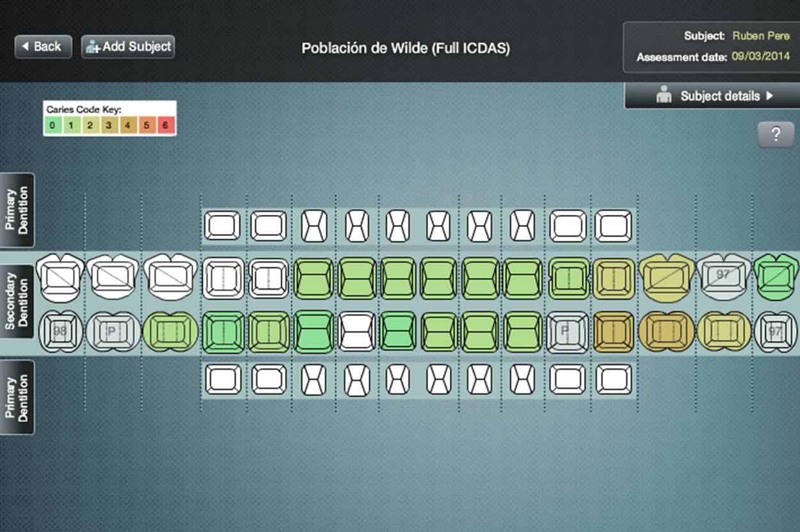Click the upper yellow molar with diagonal line
The width and height of the screenshot is (800, 532).
pyautogui.click(x=666, y=276)
